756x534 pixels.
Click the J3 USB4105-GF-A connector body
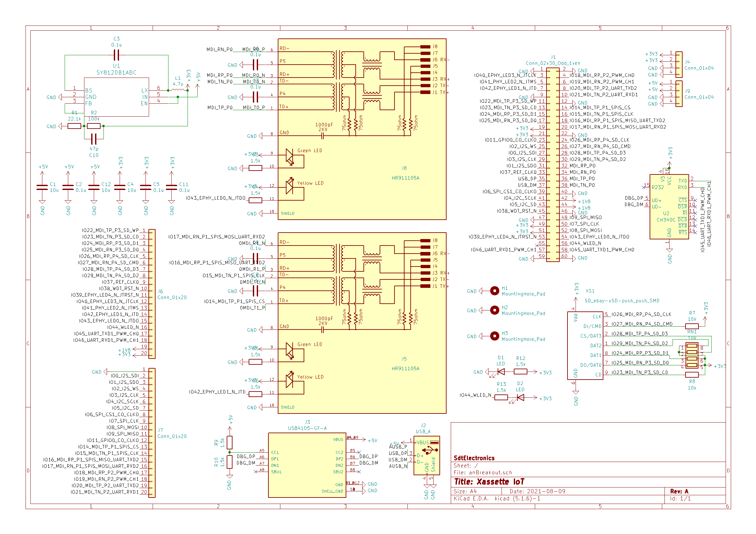pyautogui.click(x=307, y=465)
